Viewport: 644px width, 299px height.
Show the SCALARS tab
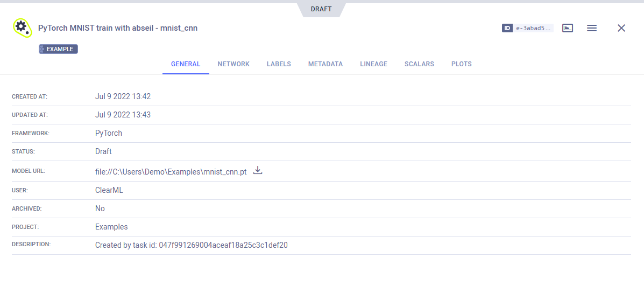(419, 64)
